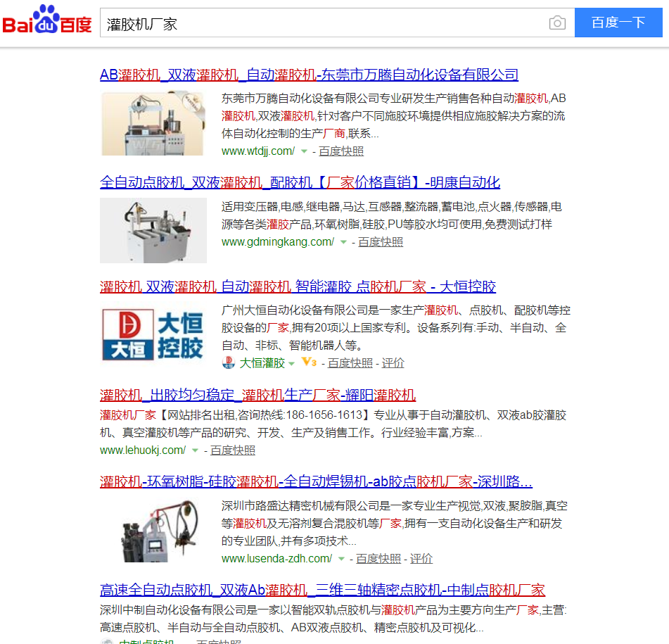
Task: Open 百度快照 for www.lusenda-zdh.com
Action: [378, 559]
